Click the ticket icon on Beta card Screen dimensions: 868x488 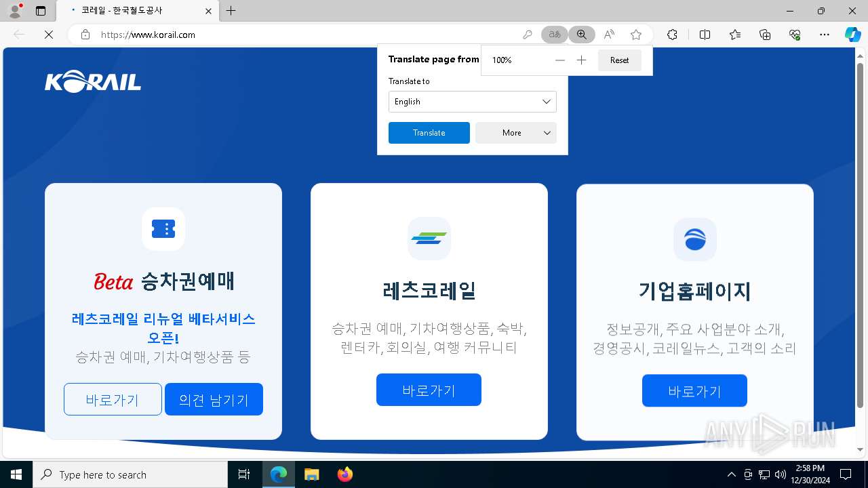tap(163, 229)
